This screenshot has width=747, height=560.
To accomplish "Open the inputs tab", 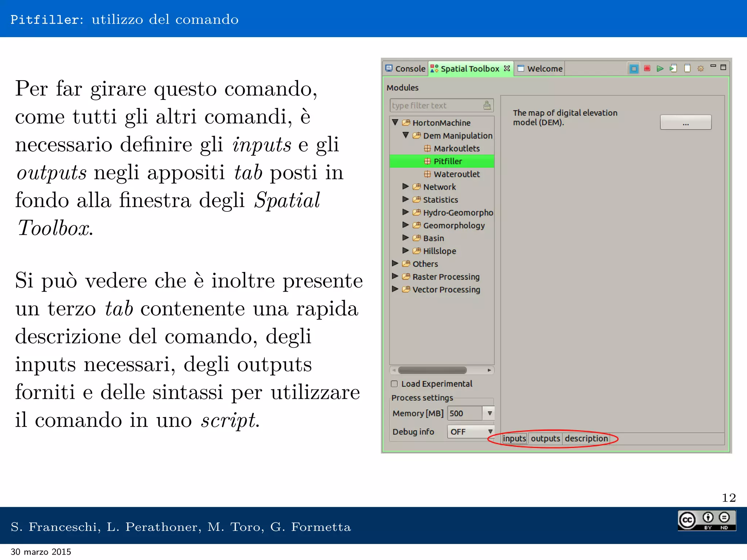I will 515,438.
